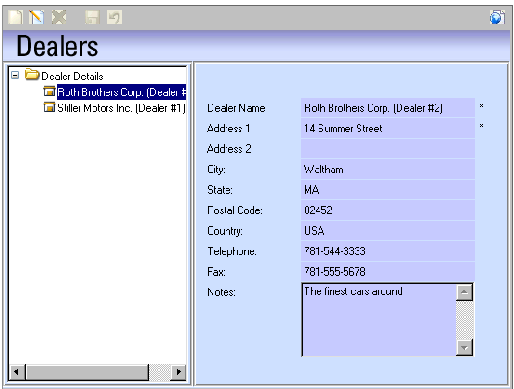Click the Notes scrollbar up arrow

(464, 292)
